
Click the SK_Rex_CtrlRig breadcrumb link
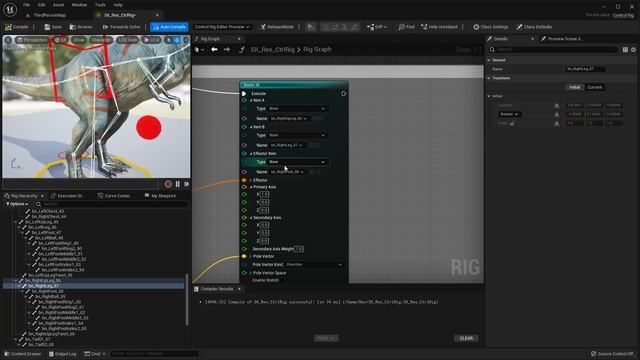[272, 49]
